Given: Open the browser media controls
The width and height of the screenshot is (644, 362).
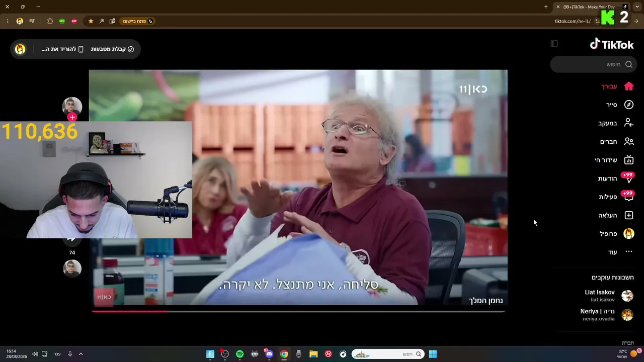Looking at the screenshot, I should [32, 21].
